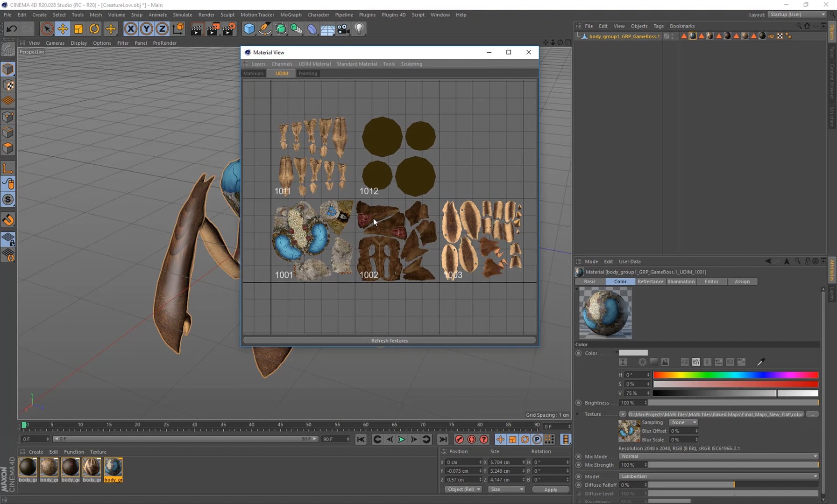Toggle the X axis lock button
Image resolution: width=837 pixels, height=504 pixels.
(x=130, y=28)
